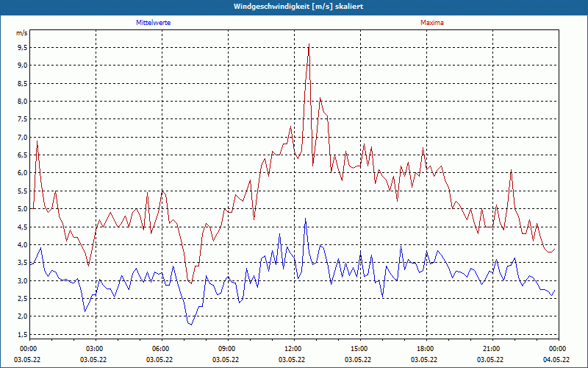Click the highest peak of the red Maxima curve
Viewport: 588px width, 368px height.
309,44
